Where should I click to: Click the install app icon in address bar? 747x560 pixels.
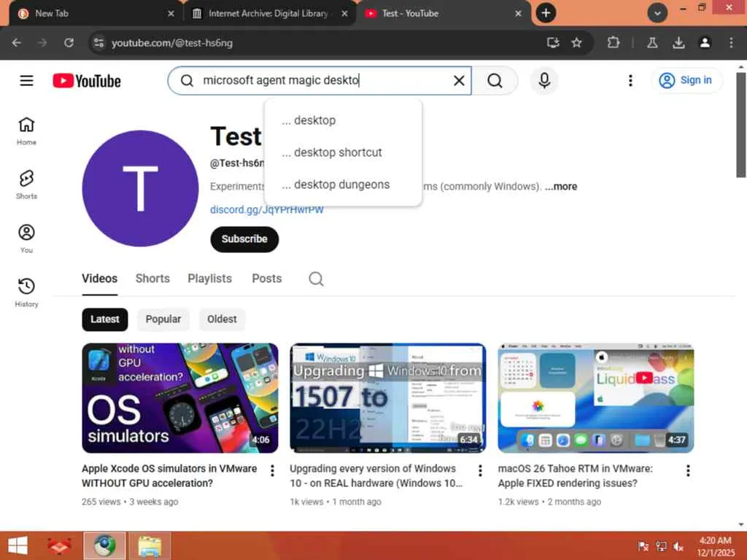point(553,43)
